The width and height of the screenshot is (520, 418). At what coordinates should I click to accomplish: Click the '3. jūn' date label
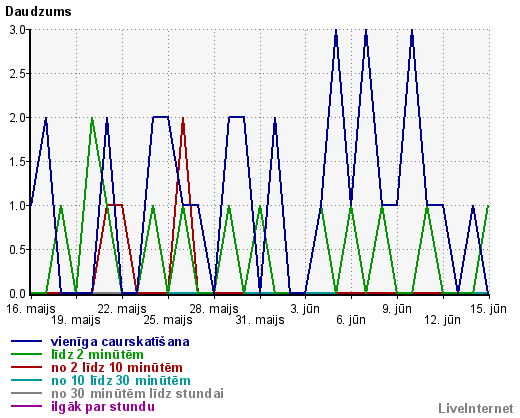[x=305, y=309]
